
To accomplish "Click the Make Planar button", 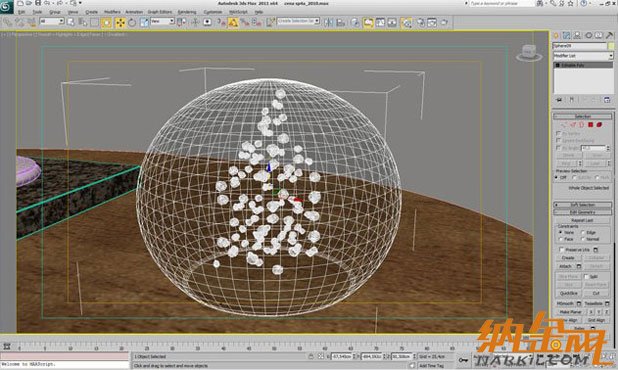I will (x=570, y=312).
